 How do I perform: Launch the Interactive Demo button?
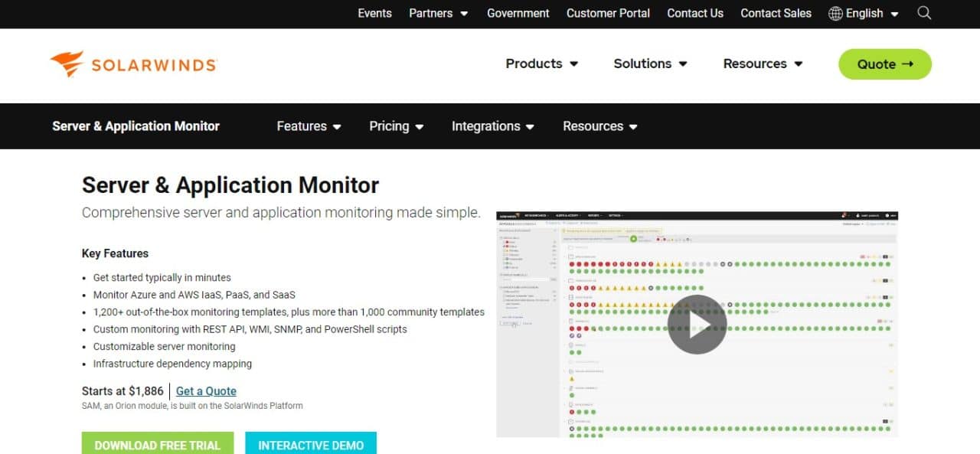(311, 443)
